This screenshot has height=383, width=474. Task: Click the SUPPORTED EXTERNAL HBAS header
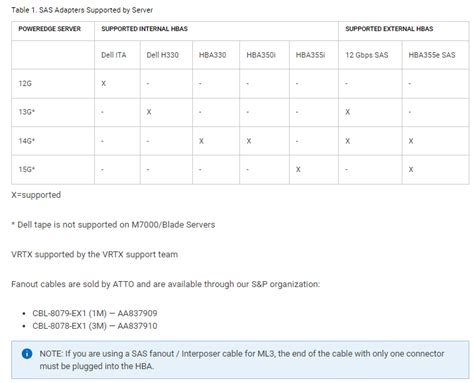[x=389, y=29]
